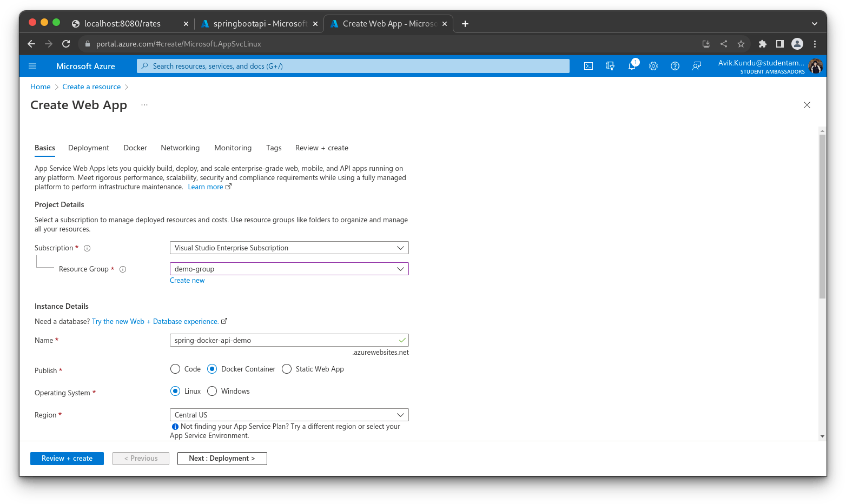The height and width of the screenshot is (504, 846).
Task: Open the Monitoring tab
Action: [233, 148]
